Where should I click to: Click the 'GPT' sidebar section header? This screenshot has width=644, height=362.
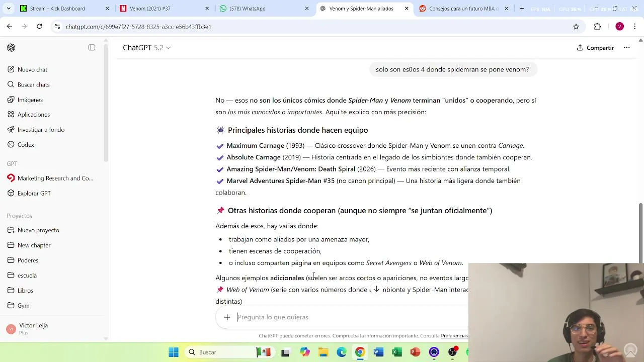(12, 163)
